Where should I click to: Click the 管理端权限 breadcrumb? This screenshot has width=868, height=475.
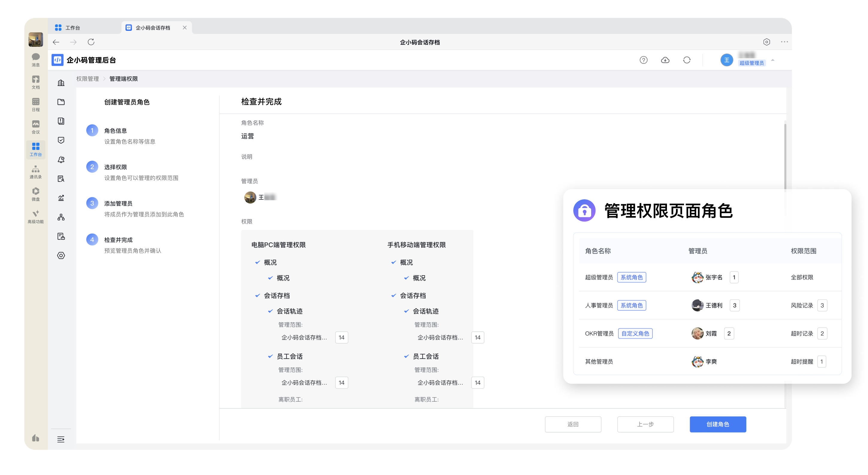coord(123,79)
